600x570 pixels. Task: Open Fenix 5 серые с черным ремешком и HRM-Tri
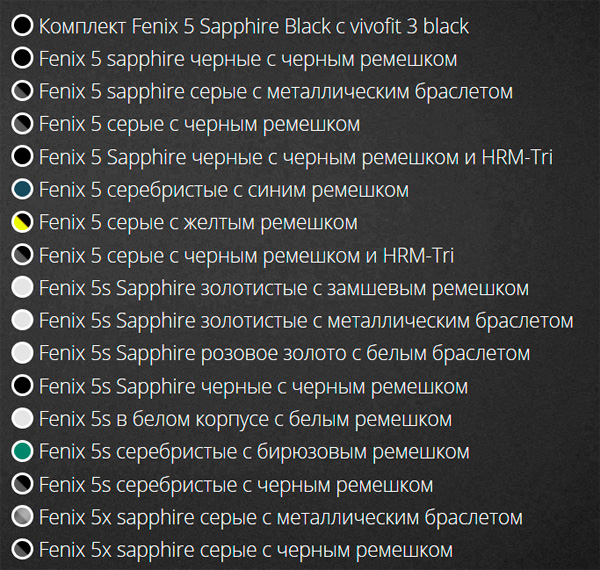[246, 255]
